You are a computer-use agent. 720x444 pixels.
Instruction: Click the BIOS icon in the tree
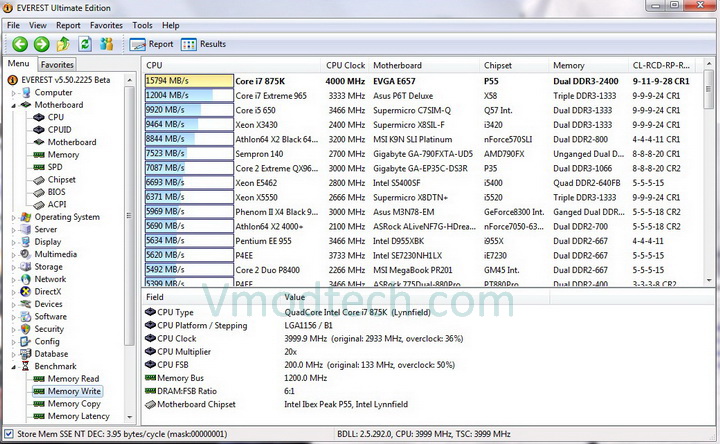(39, 192)
